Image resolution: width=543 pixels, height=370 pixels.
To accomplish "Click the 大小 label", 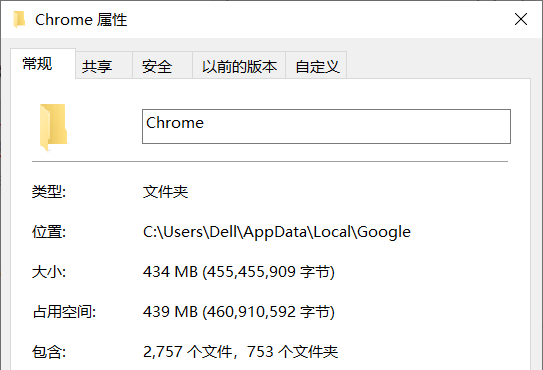I will click(x=49, y=272).
